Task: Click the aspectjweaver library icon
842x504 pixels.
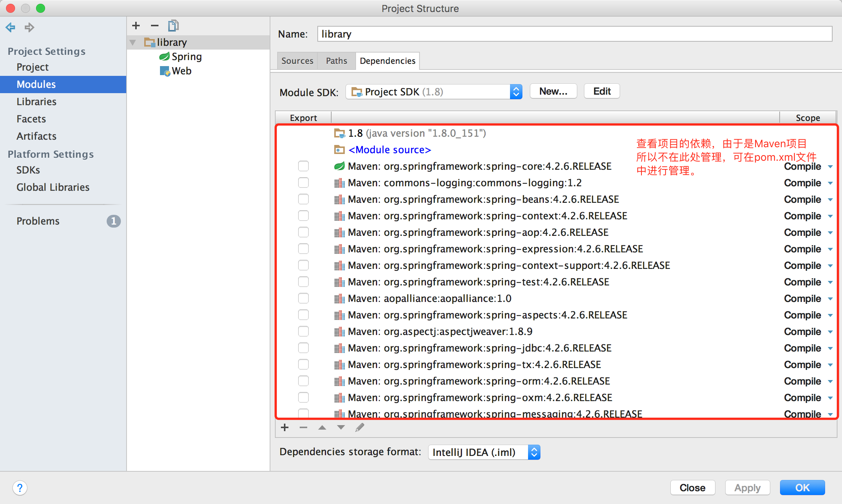Action: pos(340,332)
